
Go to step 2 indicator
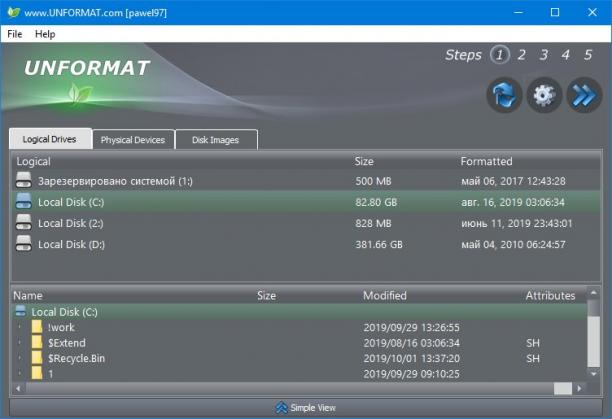[521, 55]
